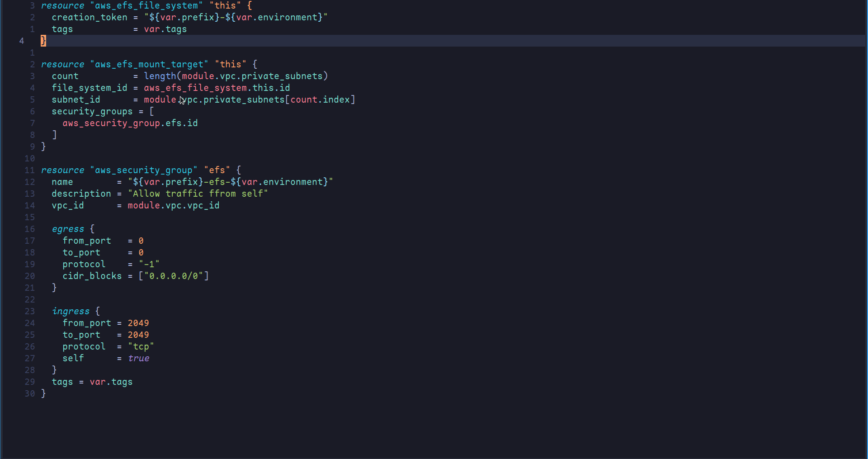Viewport: 868px width, 459px height.
Task: Click the protocol value "tcp"
Action: pyautogui.click(x=141, y=346)
